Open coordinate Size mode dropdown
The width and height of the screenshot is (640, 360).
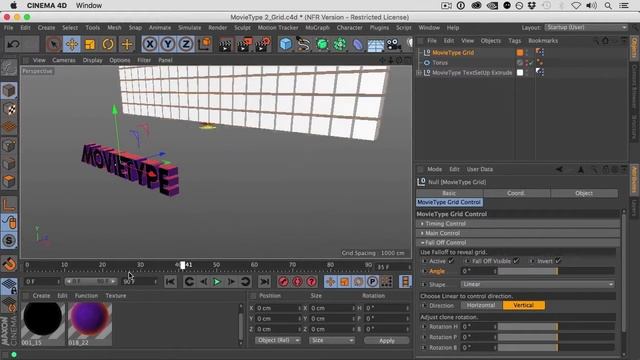coord(331,340)
